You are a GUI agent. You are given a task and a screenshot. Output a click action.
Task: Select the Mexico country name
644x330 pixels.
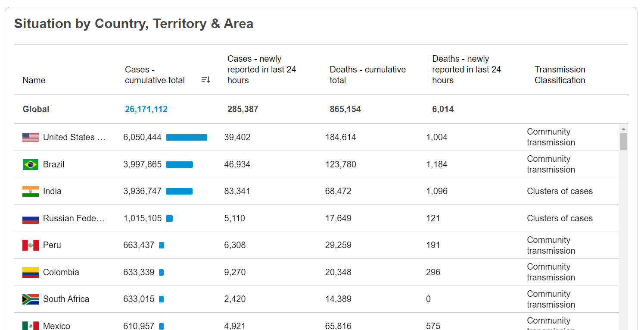click(56, 326)
